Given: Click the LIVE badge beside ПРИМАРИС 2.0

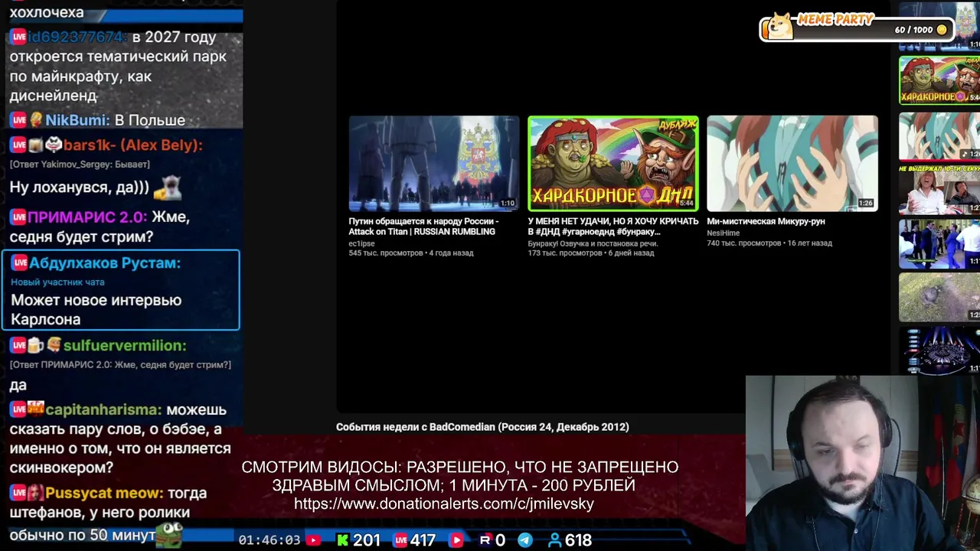Looking at the screenshot, I should (x=18, y=217).
